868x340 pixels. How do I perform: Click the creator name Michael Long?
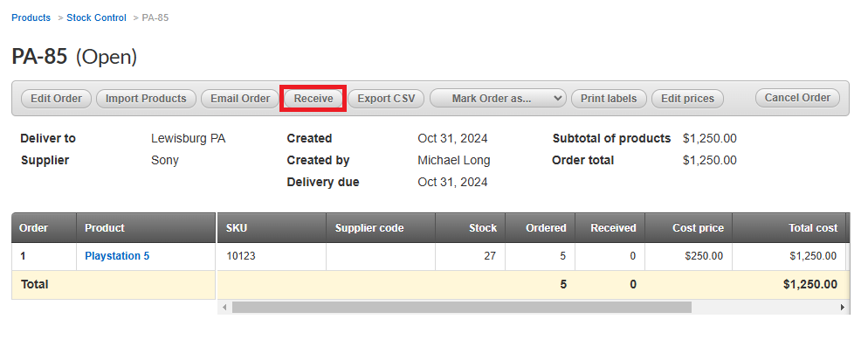click(454, 161)
